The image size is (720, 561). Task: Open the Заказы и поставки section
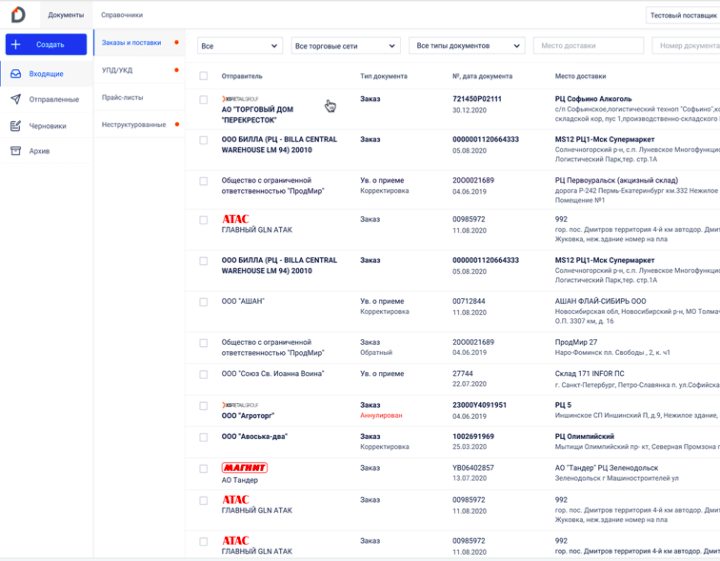pyautogui.click(x=139, y=43)
